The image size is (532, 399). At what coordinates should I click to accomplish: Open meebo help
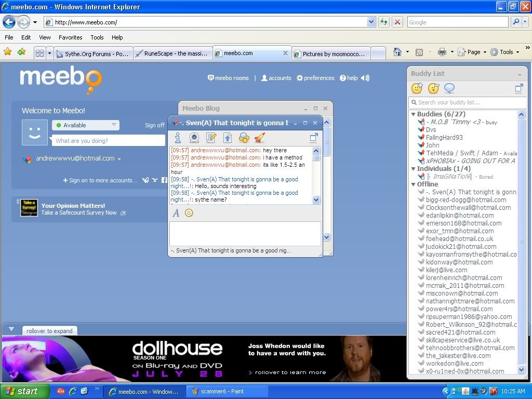coord(349,78)
